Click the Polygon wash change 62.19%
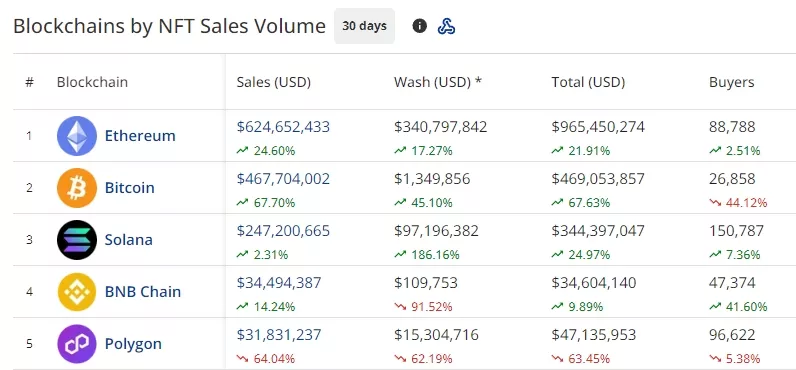This screenshot has height=370, width=796. (423, 359)
